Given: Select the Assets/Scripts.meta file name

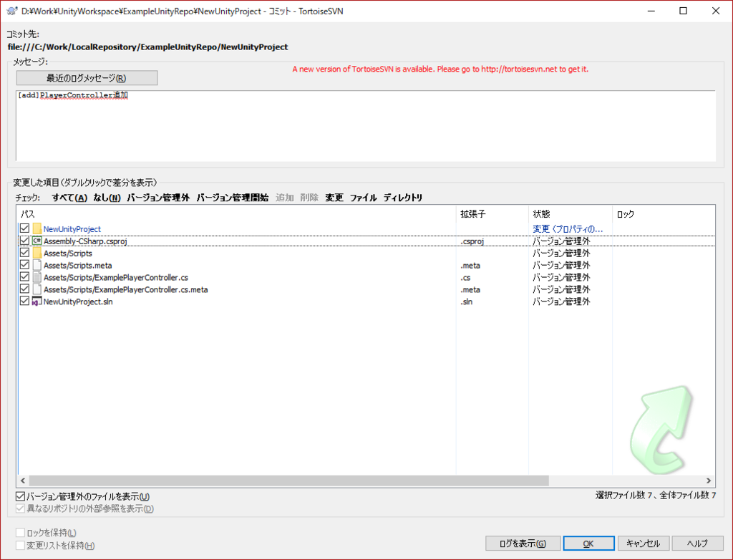Looking at the screenshot, I should point(77,265).
